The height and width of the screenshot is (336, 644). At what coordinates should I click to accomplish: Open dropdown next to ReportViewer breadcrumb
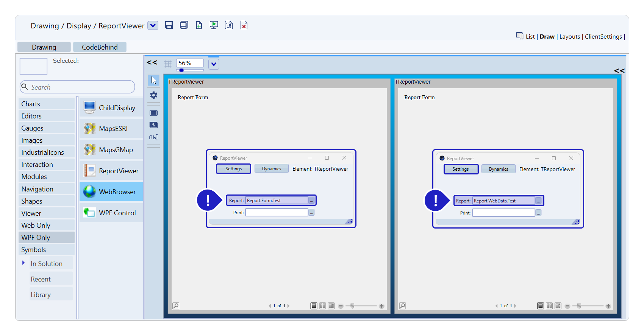pos(153,26)
